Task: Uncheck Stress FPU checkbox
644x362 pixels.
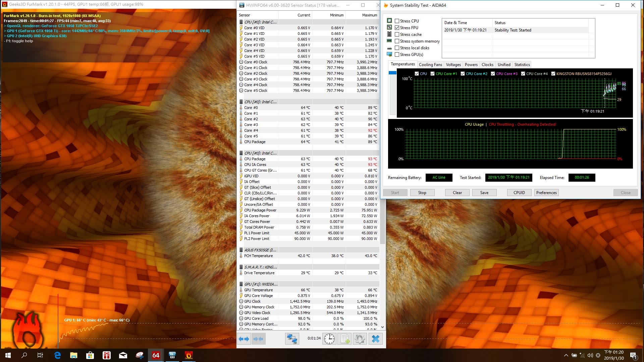Action: [x=397, y=27]
